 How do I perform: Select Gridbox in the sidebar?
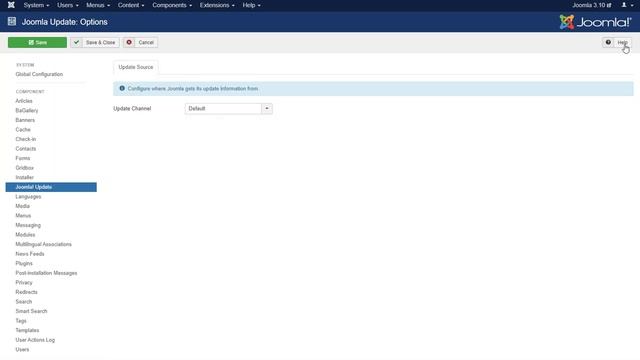point(24,168)
